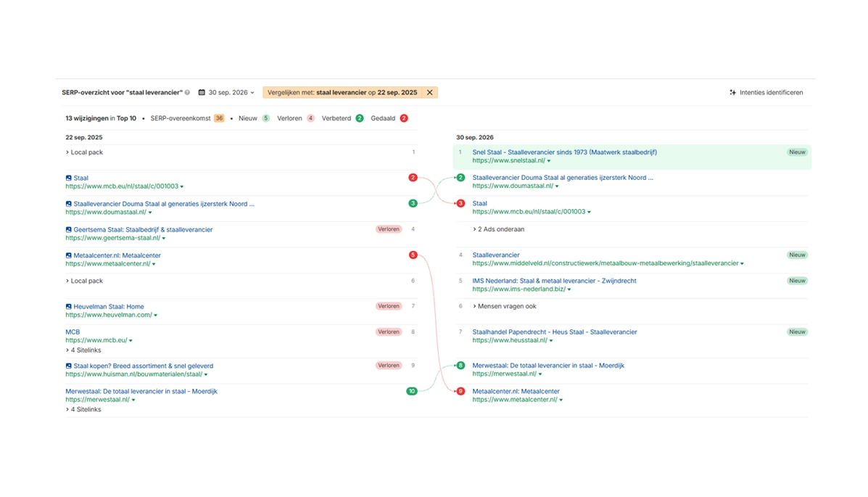Open Merwestaal link in the right column
The height and width of the screenshot is (497, 868).
(x=548, y=366)
